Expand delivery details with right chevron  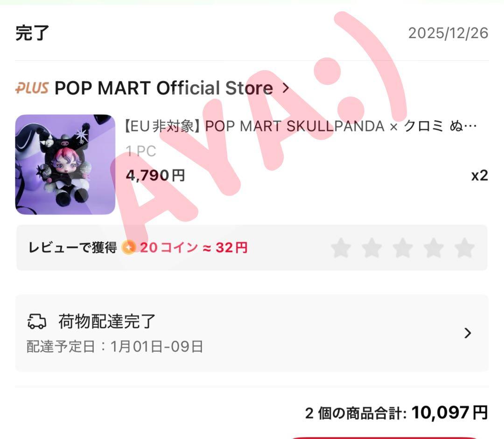tap(468, 333)
